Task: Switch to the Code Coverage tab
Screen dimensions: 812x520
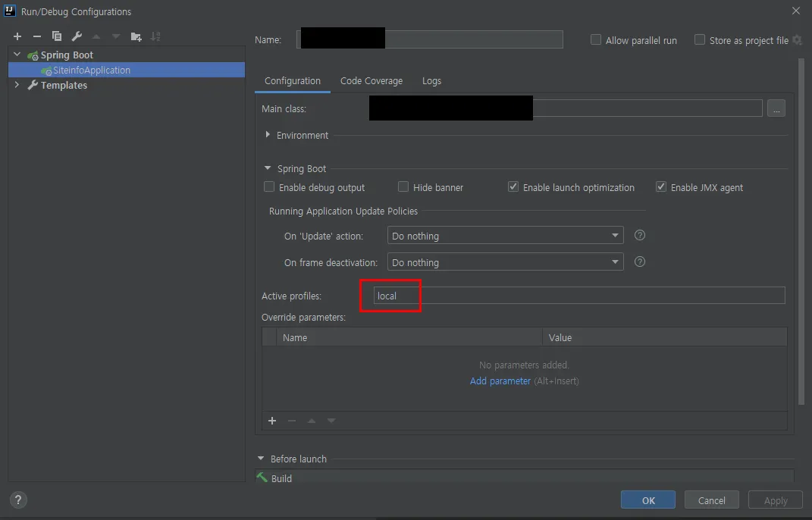Action: click(x=371, y=80)
